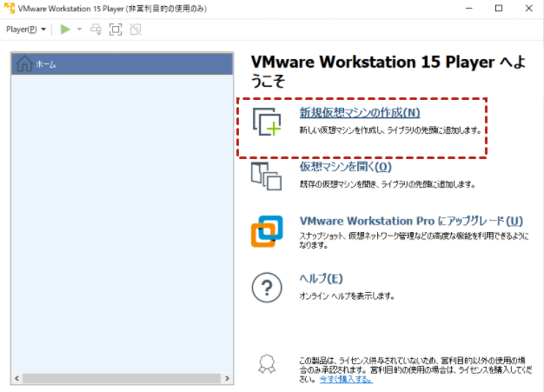
Task: Click VMware Workstation Pro にアップグレード(U) link
Action: (411, 221)
